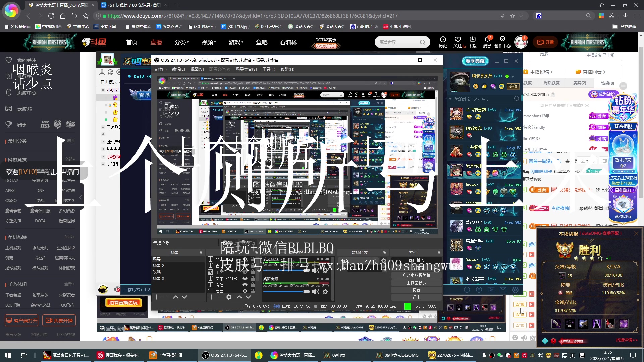Go to browser home page icon
This screenshot has height=362, width=644.
click(62, 16)
